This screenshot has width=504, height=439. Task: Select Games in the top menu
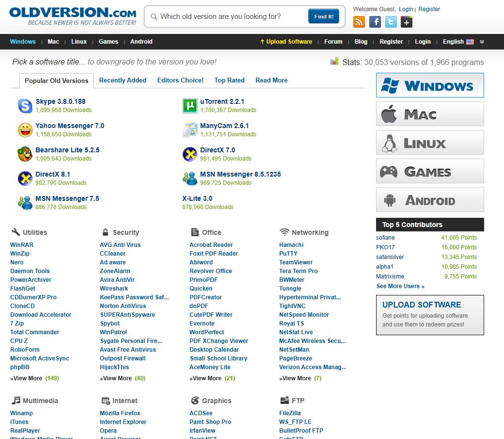pos(109,42)
